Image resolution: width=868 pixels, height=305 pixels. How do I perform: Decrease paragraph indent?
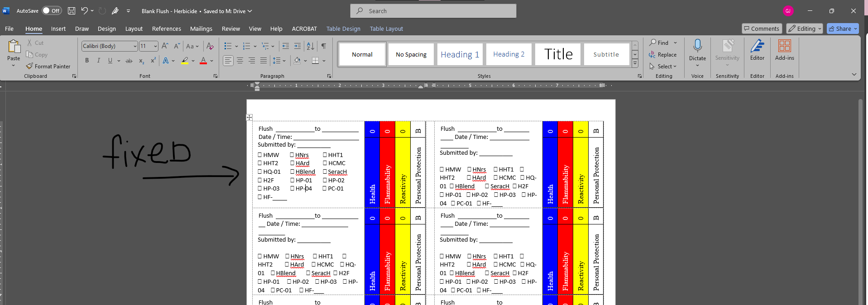click(x=285, y=46)
